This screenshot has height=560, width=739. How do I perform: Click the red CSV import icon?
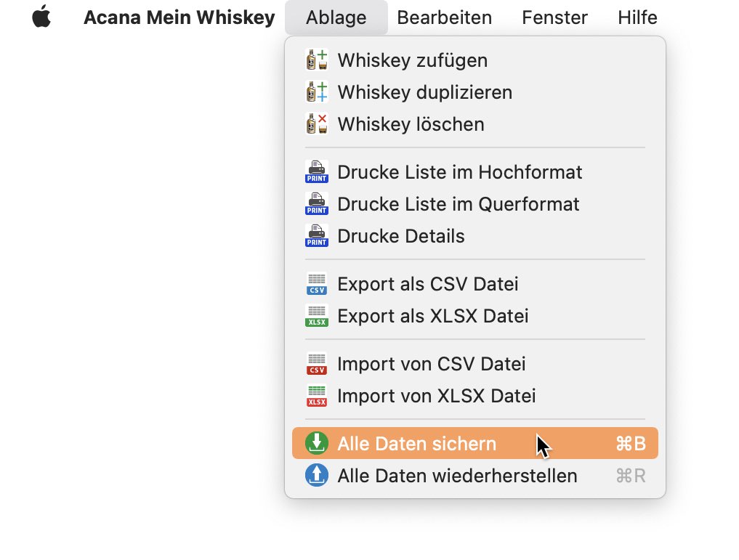point(317,364)
